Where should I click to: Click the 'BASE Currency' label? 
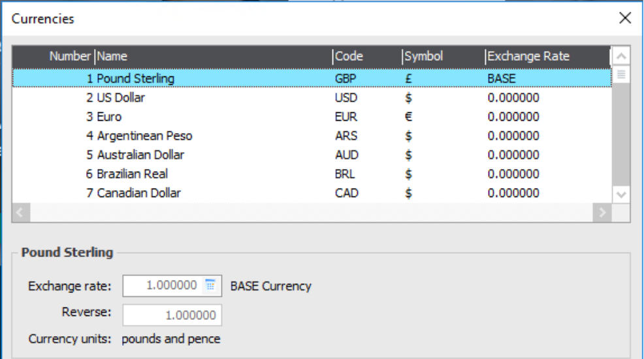point(270,286)
